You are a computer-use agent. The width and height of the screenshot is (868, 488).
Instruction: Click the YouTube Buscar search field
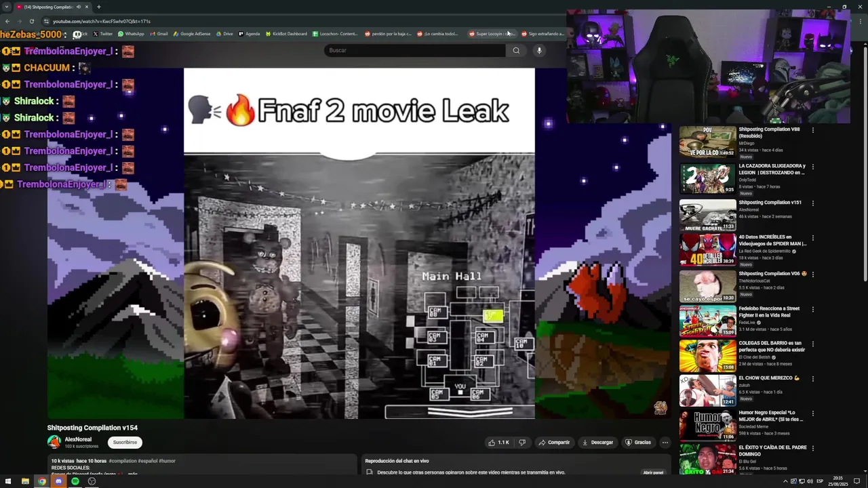click(x=414, y=50)
